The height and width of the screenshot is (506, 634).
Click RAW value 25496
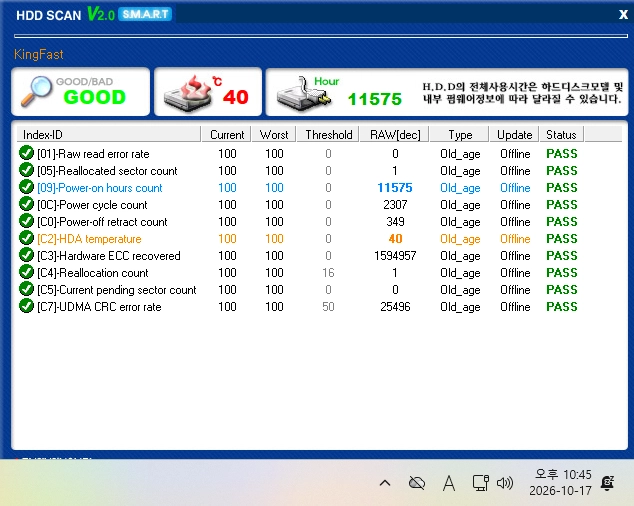tap(395, 307)
